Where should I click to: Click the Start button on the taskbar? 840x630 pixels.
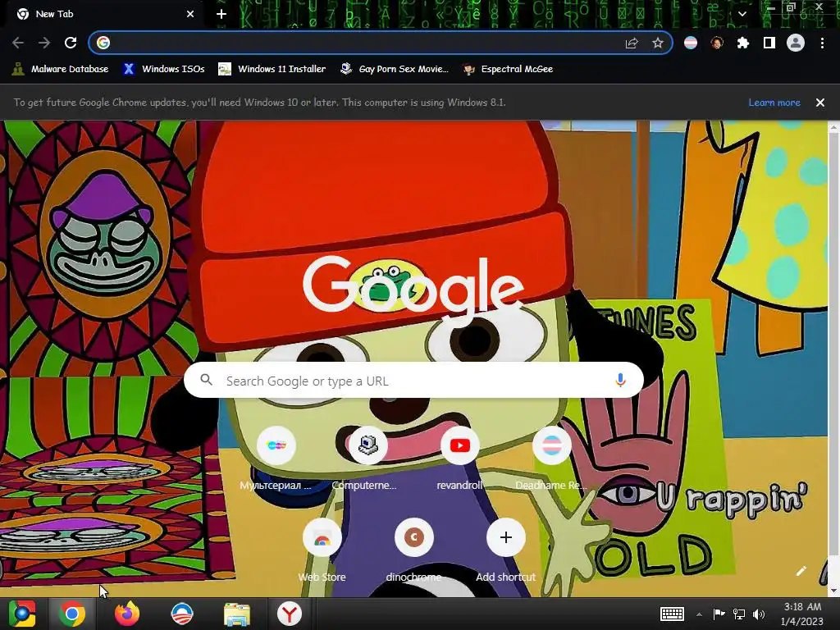[22, 614]
